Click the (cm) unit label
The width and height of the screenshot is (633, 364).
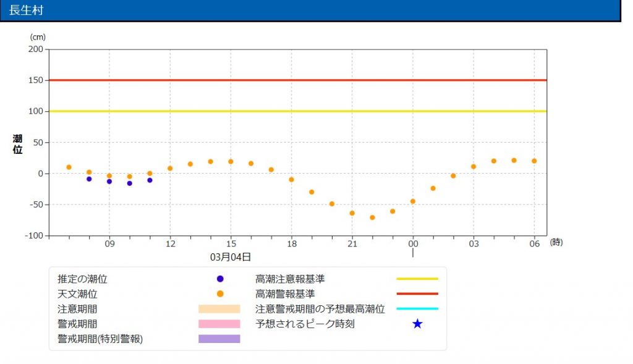coord(38,37)
